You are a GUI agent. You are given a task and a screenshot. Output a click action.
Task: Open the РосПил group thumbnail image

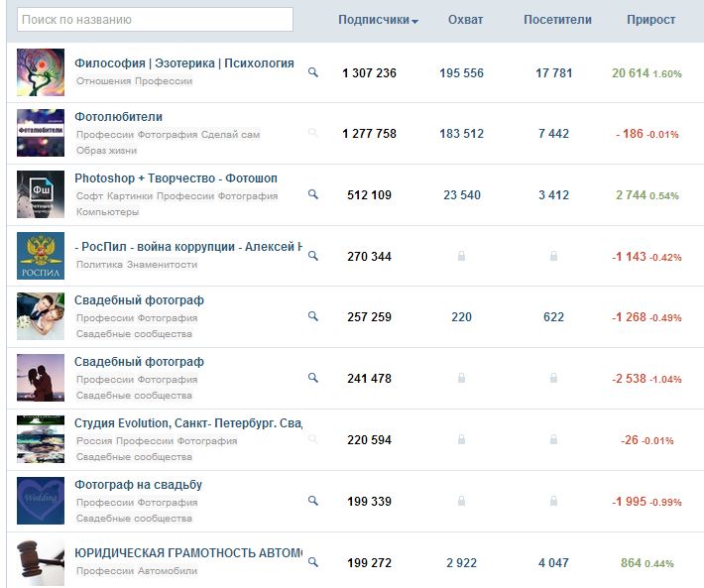(41, 256)
